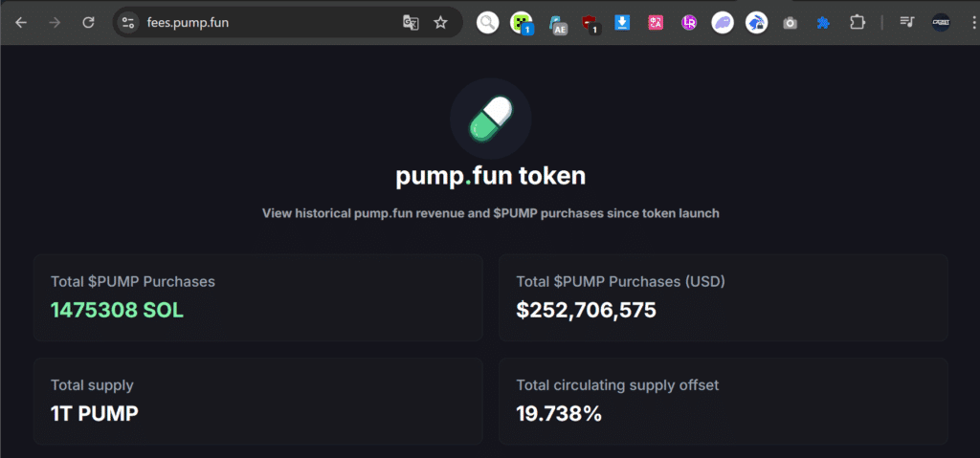Open the Chrome three-dot menu
Image resolution: width=980 pixels, height=458 pixels.
(x=973, y=23)
